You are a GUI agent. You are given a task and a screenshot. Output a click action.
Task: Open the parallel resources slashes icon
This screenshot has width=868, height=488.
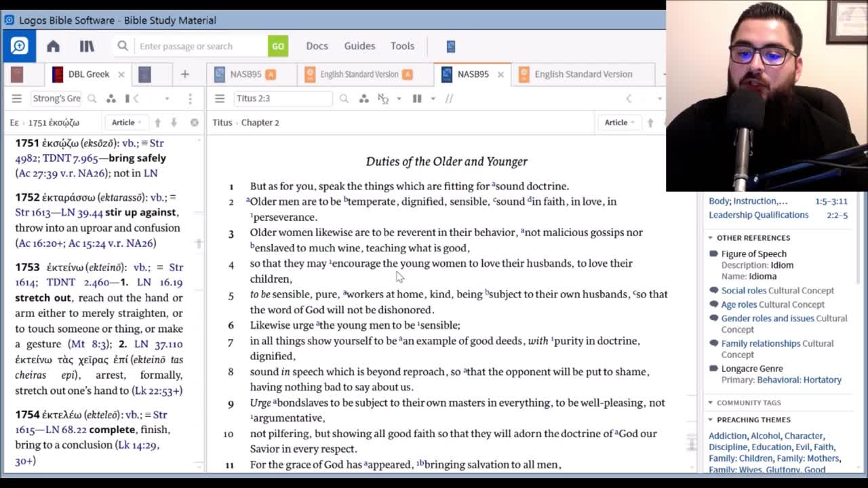449,98
